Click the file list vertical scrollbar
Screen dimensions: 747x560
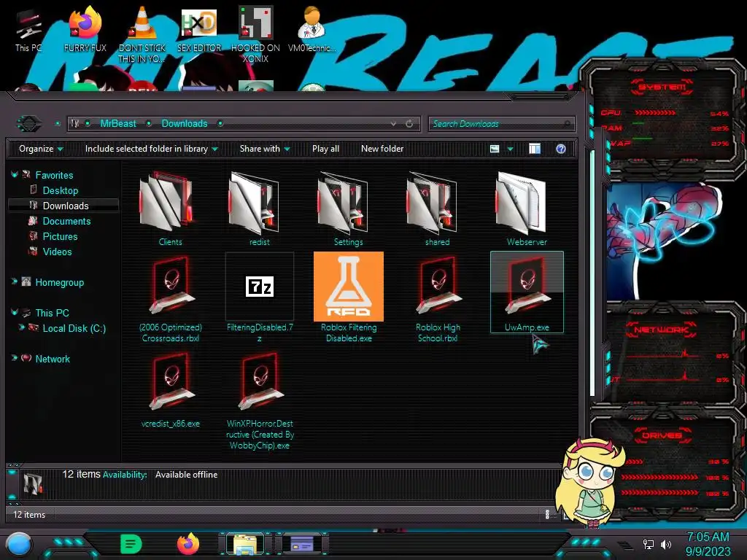[592, 274]
